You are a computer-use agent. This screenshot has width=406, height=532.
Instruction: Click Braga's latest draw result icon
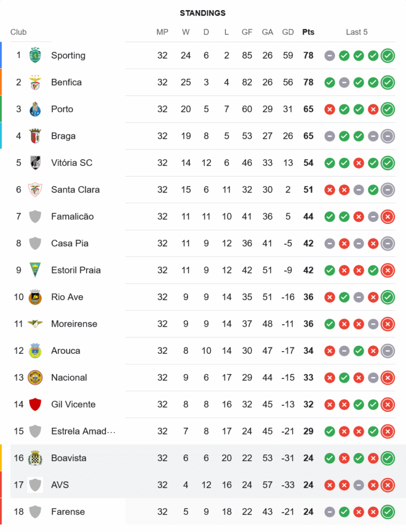388,136
